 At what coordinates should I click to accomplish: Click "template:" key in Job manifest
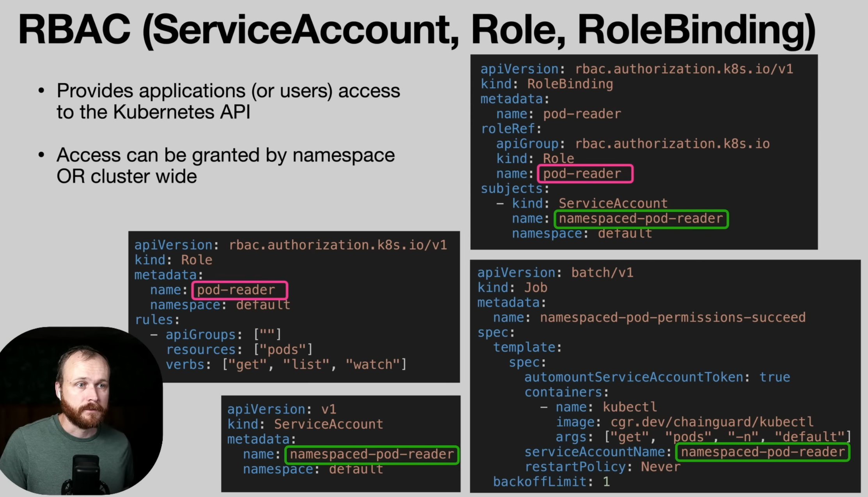click(527, 347)
